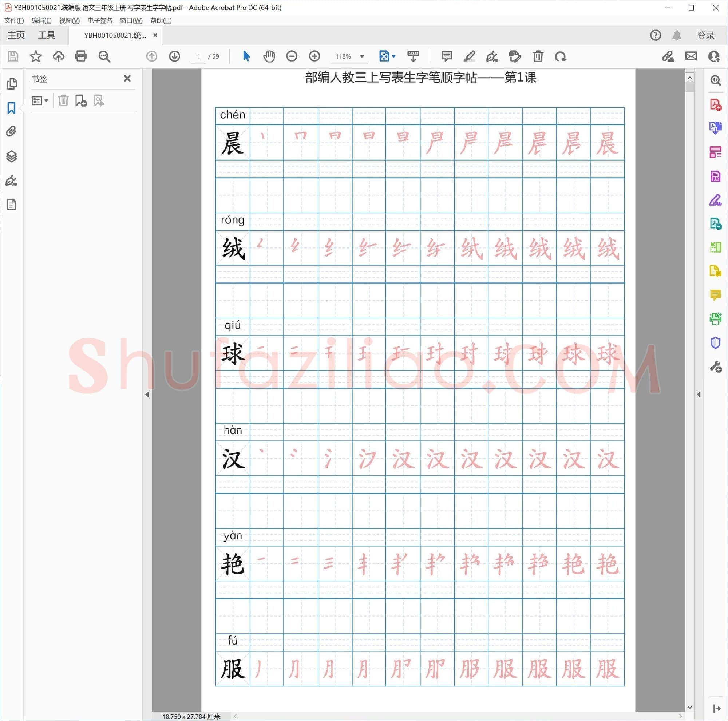The width and height of the screenshot is (728, 721).
Task: Select the YBH001050021 document tab
Action: tap(115, 35)
